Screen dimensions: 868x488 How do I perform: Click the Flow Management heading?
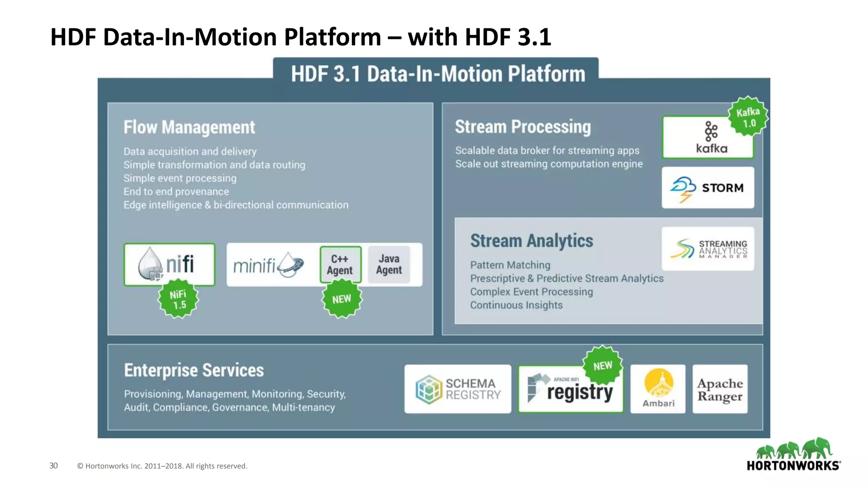tap(189, 128)
